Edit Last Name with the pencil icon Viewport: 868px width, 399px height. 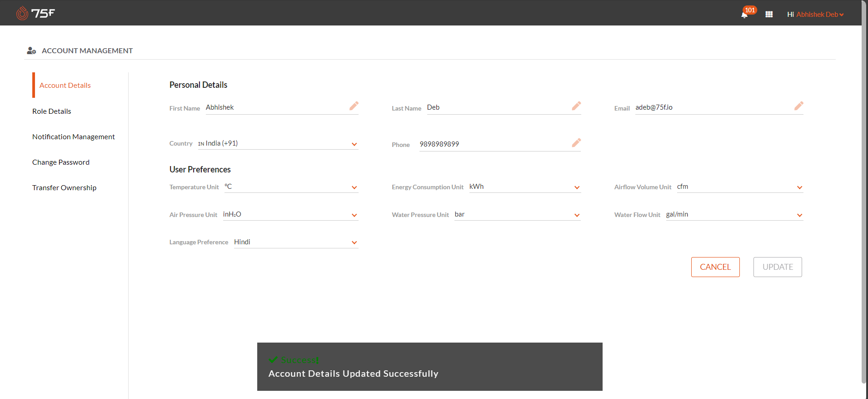point(576,106)
